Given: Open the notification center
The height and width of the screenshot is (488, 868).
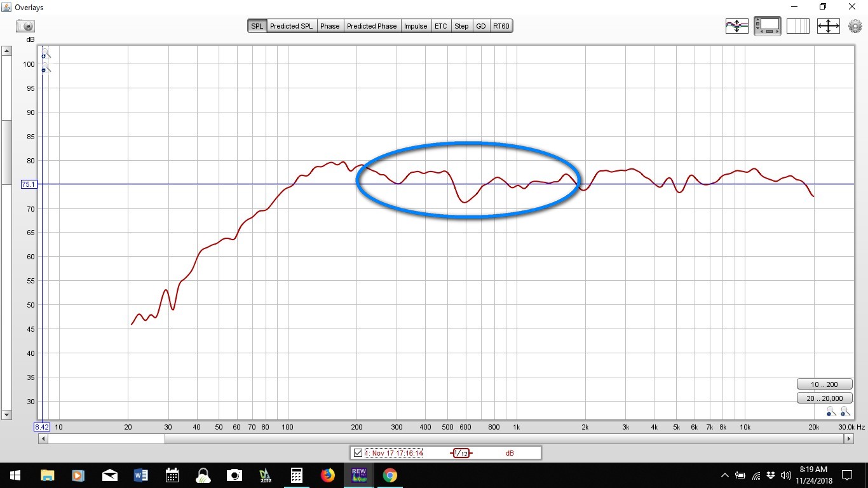Looking at the screenshot, I should point(846,475).
